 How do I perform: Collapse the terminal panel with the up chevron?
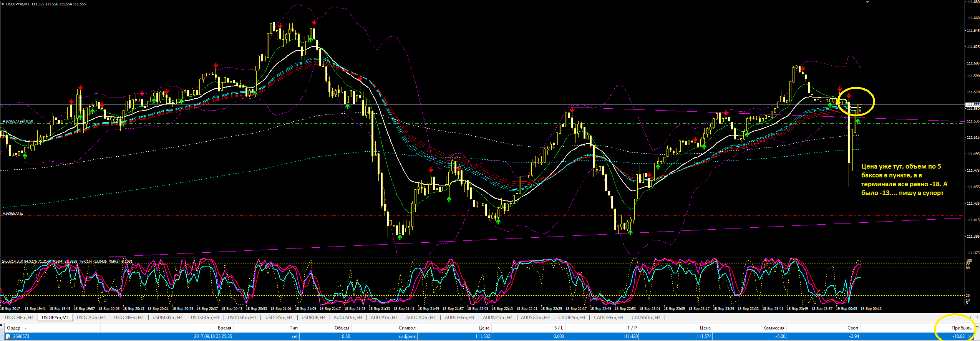pyautogui.click(x=977, y=327)
